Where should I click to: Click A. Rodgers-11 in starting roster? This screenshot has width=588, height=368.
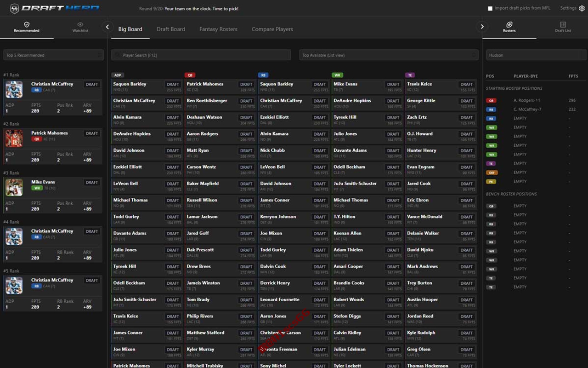[527, 100]
